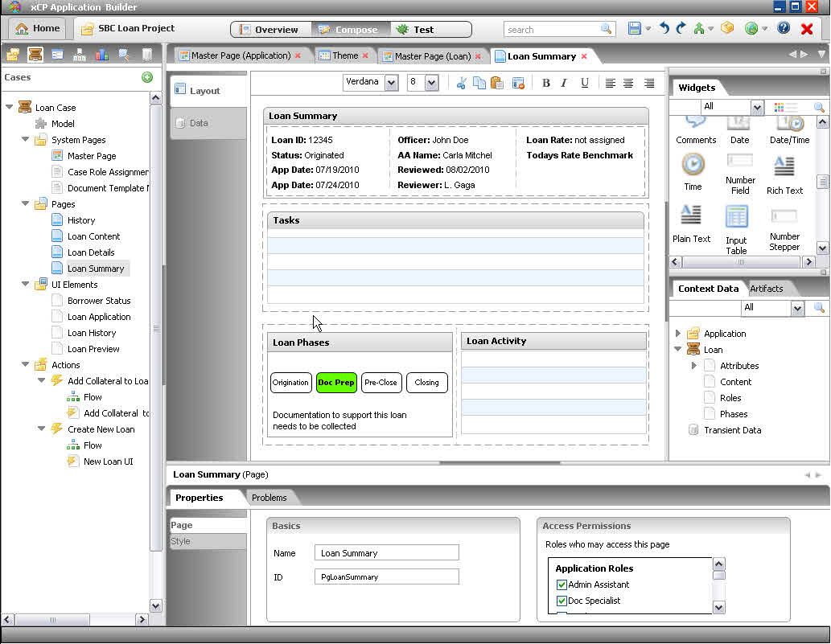Screen dimensions: 831x644
Task: Open the font size 8 dropdown
Action: click(431, 83)
